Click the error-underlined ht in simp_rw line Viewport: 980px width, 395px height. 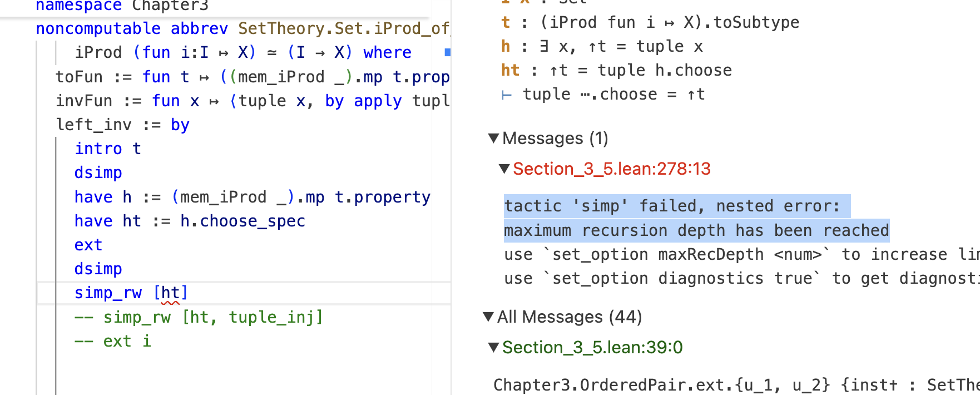pos(170,293)
